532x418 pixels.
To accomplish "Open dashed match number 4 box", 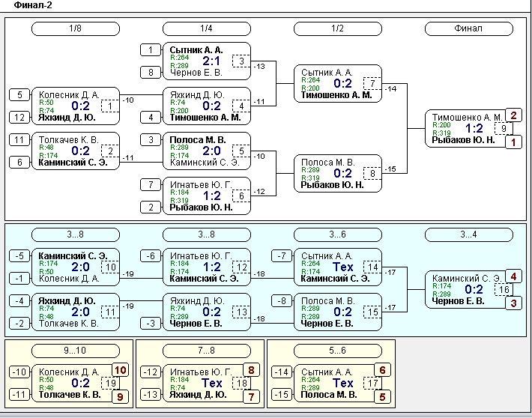I will click(241, 106).
